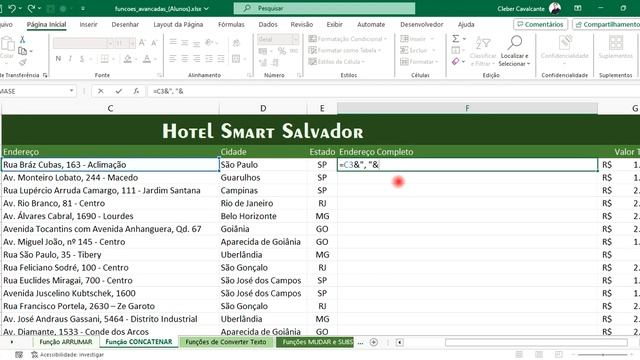Click the horizontal scrollbar

[536, 342]
